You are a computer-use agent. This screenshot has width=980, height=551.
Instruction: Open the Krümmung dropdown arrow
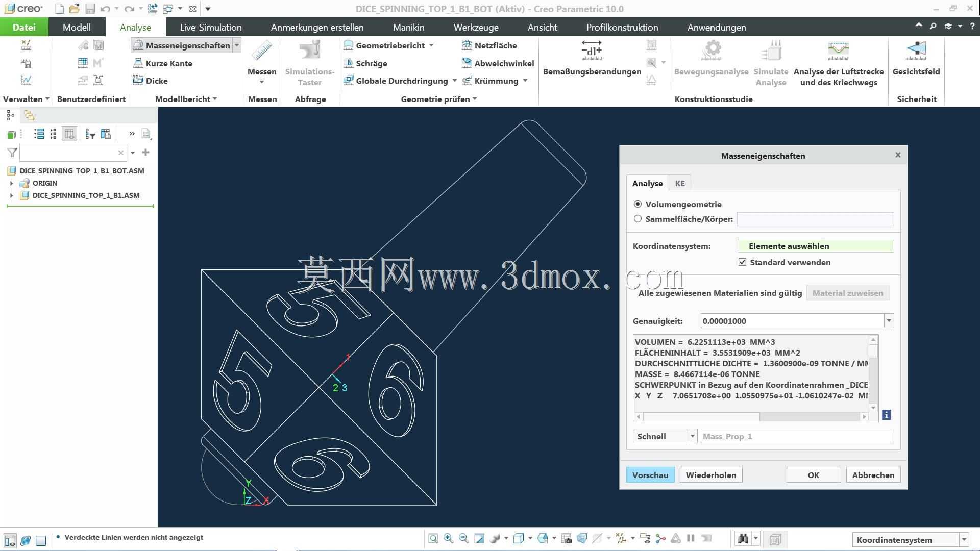[x=525, y=81]
